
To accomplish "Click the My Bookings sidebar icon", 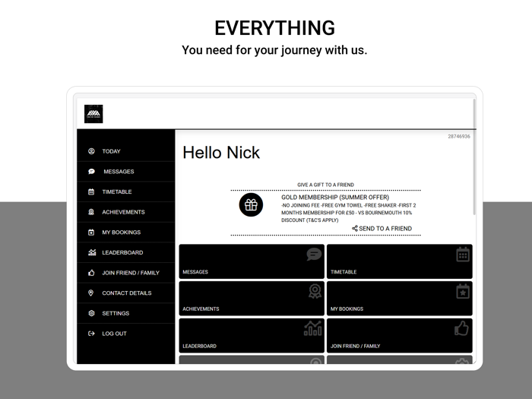I will [91, 233].
